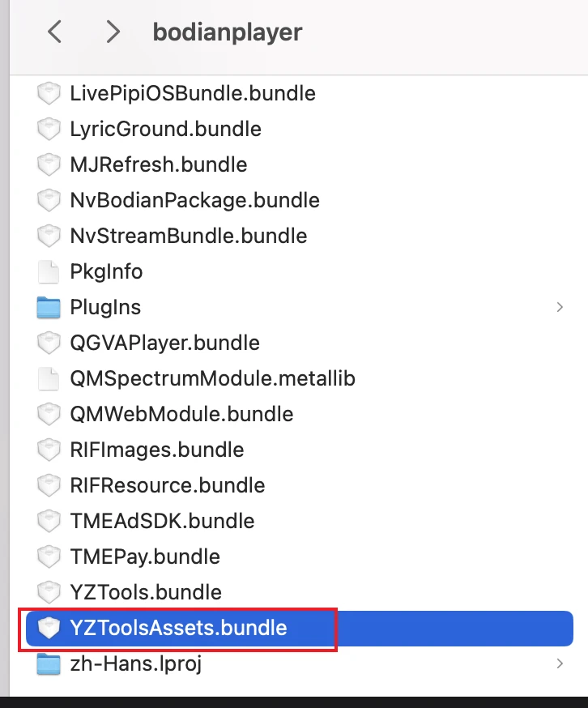The height and width of the screenshot is (708, 588).
Task: Select RIFImages.bundle file name
Action: [x=157, y=450]
